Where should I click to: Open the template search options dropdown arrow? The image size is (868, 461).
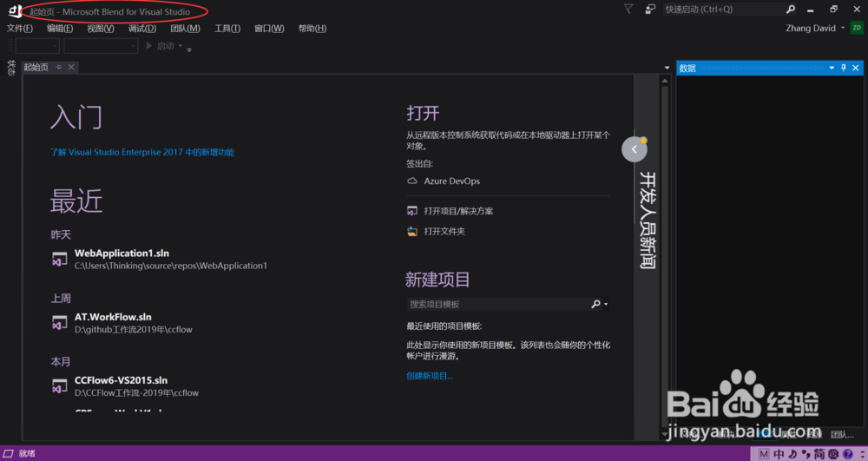tap(606, 304)
